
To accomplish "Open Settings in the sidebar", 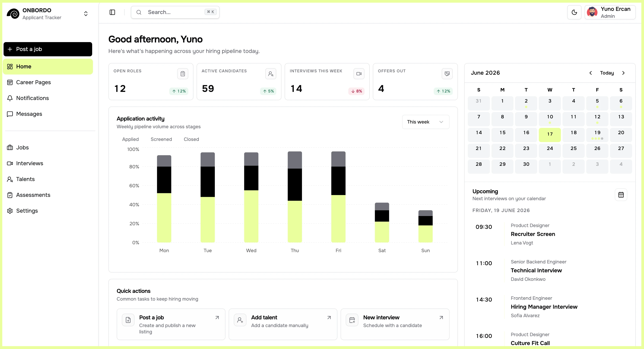I will pyautogui.click(x=48, y=211).
